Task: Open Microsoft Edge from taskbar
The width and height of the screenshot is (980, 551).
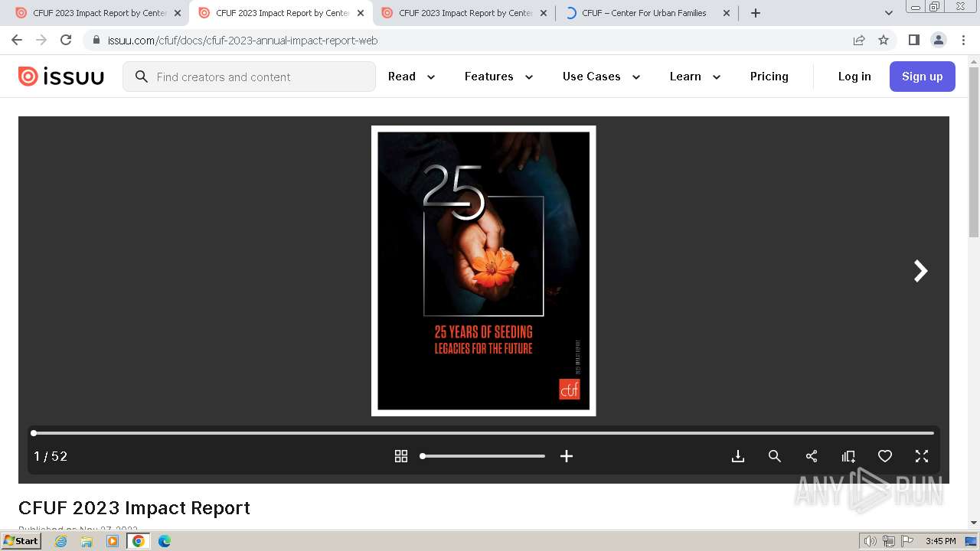Action: click(165, 541)
